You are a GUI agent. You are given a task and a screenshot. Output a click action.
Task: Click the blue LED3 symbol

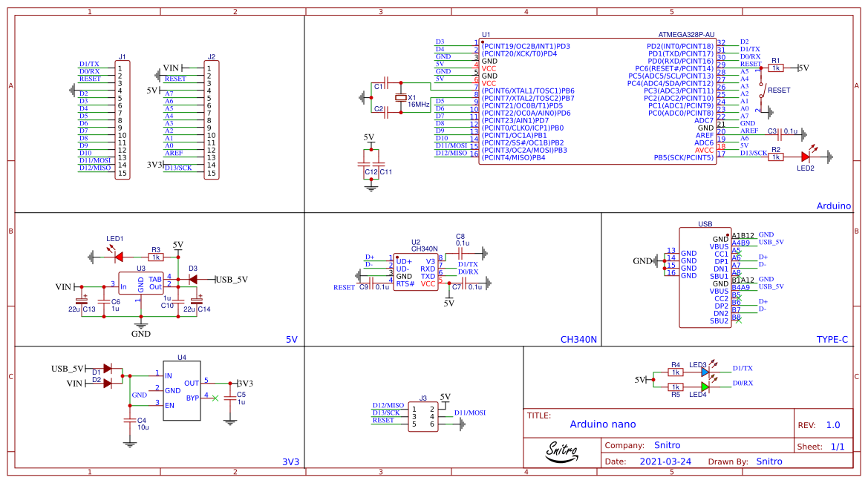tap(705, 372)
